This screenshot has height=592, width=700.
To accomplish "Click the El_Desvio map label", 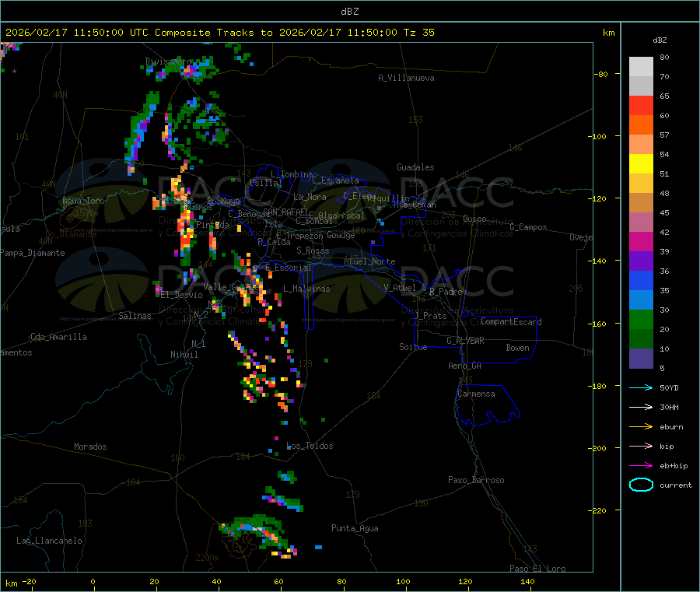I will 182,295.
